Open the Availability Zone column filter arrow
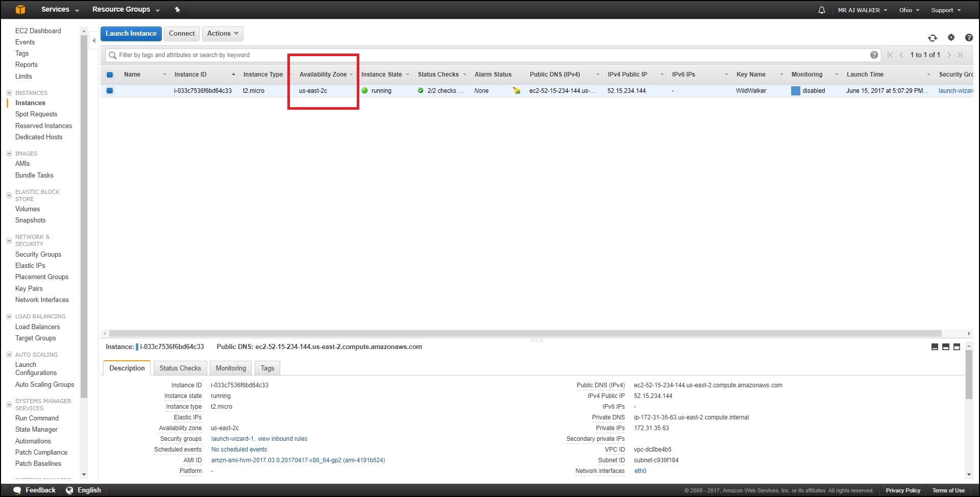Image resolution: width=980 pixels, height=497 pixels. 351,75
